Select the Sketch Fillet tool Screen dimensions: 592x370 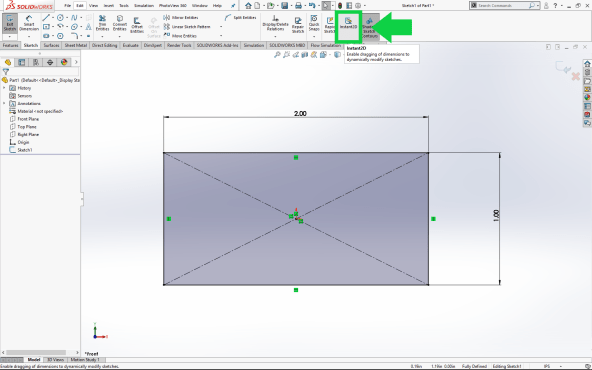[x=74, y=36]
